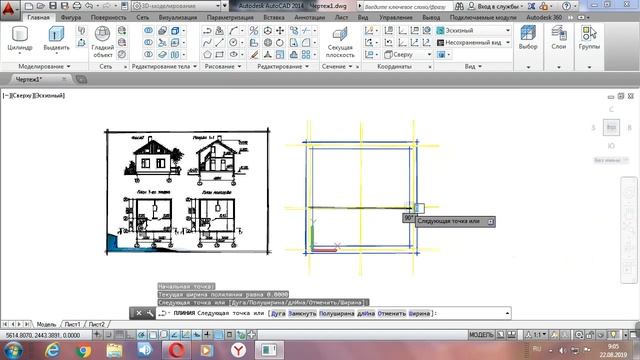640x360 pixels.
Task: Toggle Snap mode in status bar
Action: tap(108, 335)
